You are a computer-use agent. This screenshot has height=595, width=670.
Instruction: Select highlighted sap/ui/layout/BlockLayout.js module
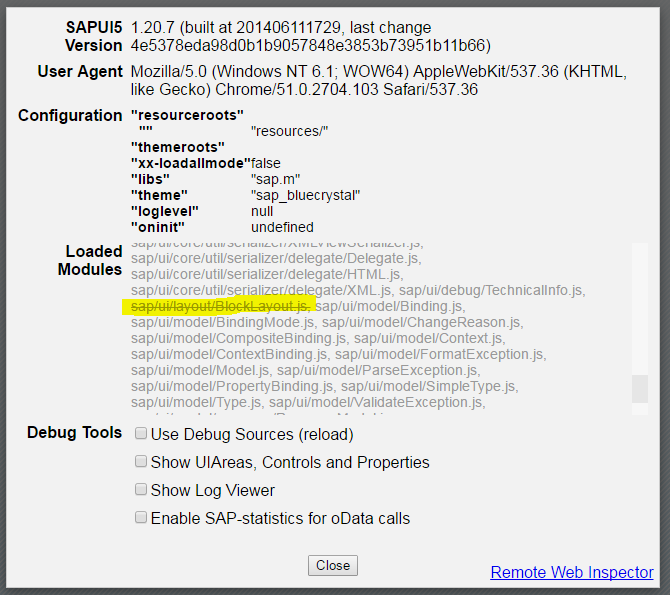[x=220, y=306]
